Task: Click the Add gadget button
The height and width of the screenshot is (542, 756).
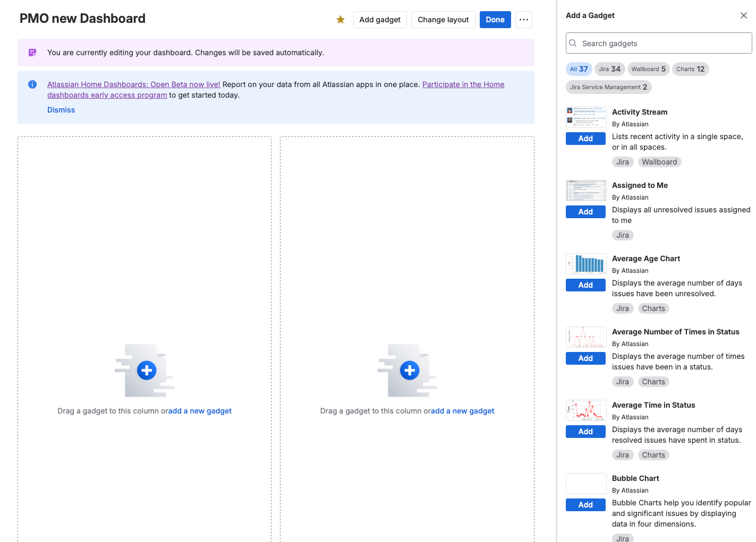Action: (x=380, y=20)
